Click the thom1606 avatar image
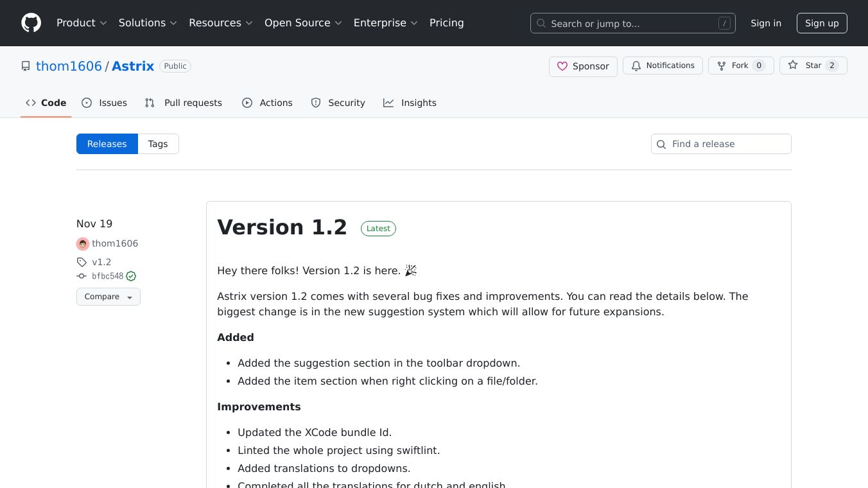This screenshot has height=488, width=868. coord(83,244)
